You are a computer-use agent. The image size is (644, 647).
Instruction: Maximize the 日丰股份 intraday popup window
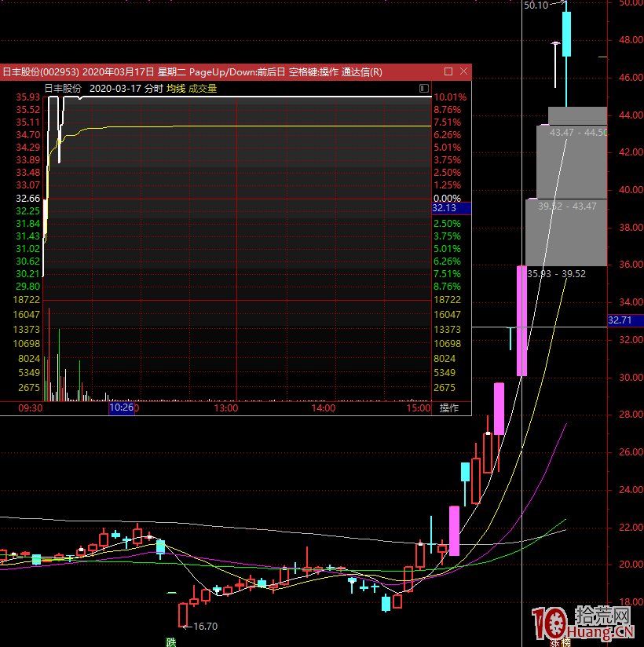(448, 71)
